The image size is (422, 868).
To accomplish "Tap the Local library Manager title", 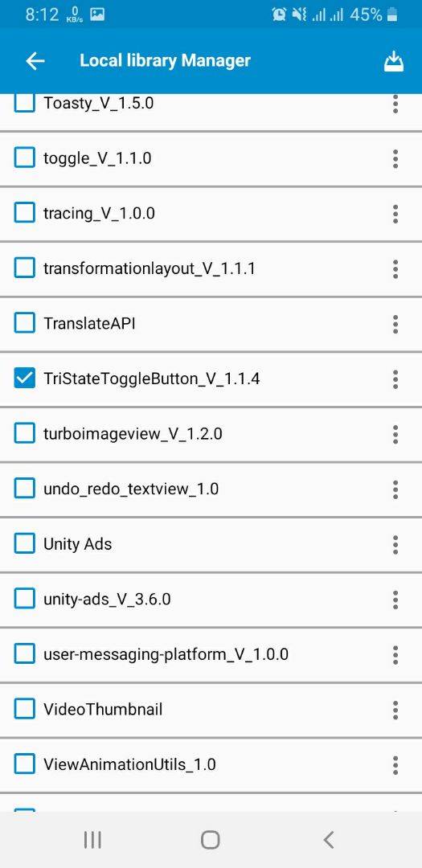I will tap(165, 60).
